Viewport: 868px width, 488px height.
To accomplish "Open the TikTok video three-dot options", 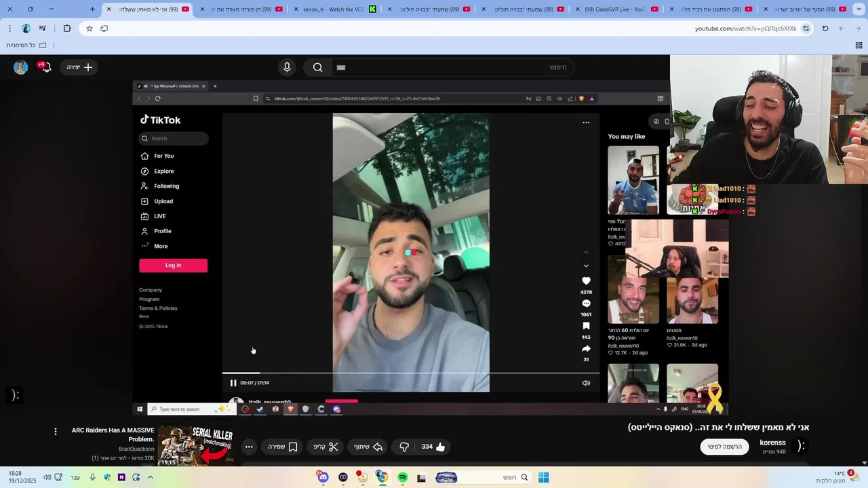I will click(x=586, y=123).
